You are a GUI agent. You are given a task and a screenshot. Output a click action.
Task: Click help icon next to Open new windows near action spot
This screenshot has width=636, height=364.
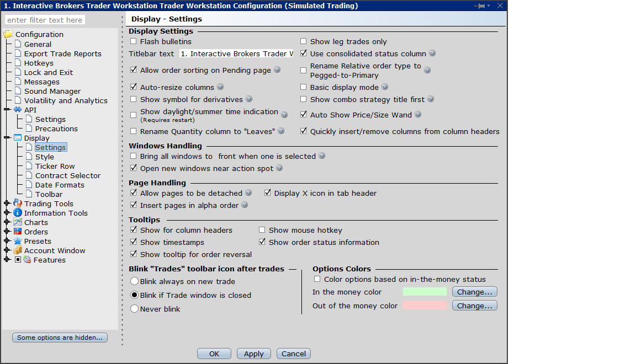coord(279,168)
